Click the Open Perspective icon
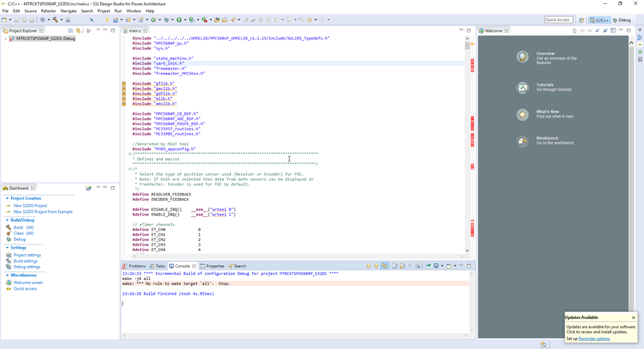Viewport: 644px width, 349px height. 581,20
